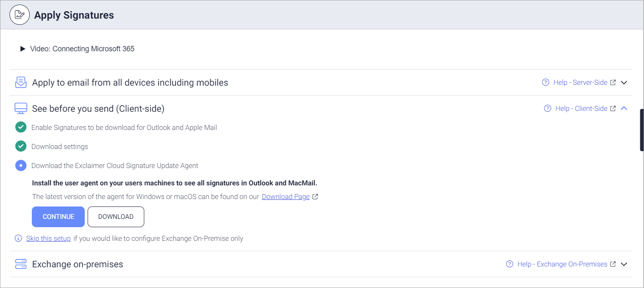This screenshot has width=644, height=288.
Task: Click the green checkmark on Download settings
Action: [21, 146]
